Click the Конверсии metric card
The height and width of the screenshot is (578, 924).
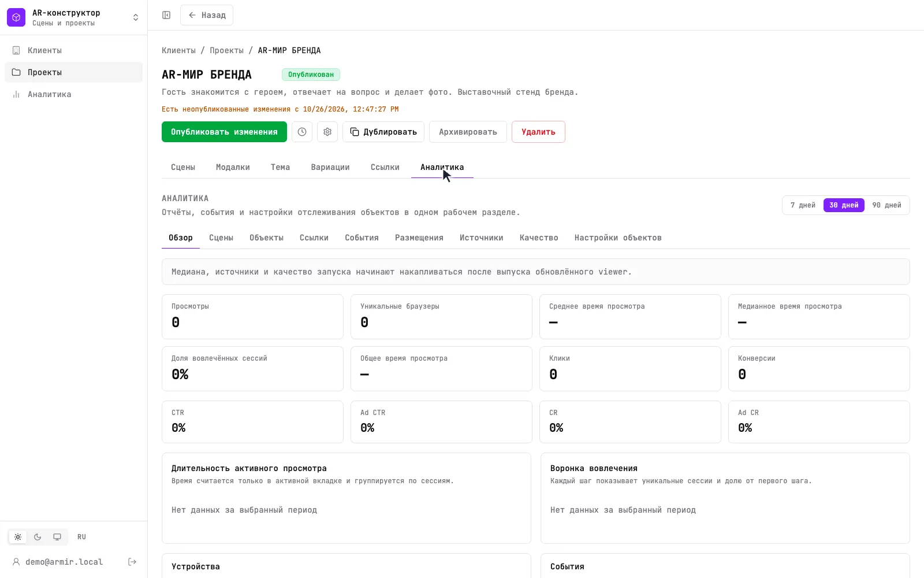[819, 369]
